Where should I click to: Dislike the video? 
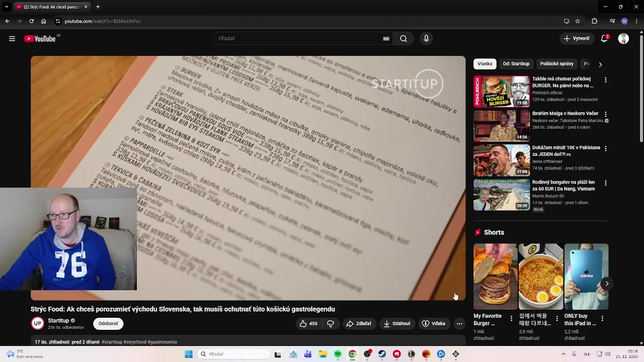(331, 324)
